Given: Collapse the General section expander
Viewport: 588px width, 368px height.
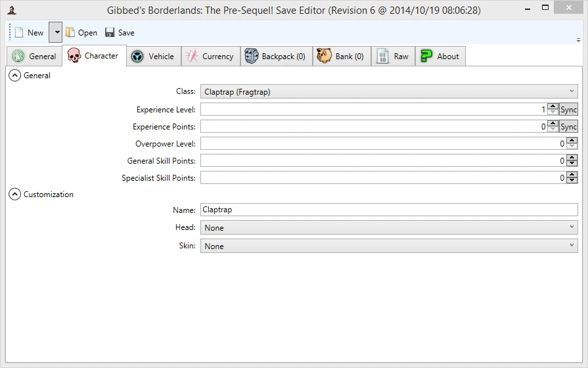Looking at the screenshot, I should point(14,76).
